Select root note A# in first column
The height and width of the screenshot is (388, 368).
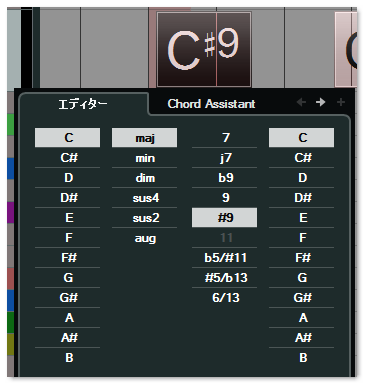(x=67, y=338)
